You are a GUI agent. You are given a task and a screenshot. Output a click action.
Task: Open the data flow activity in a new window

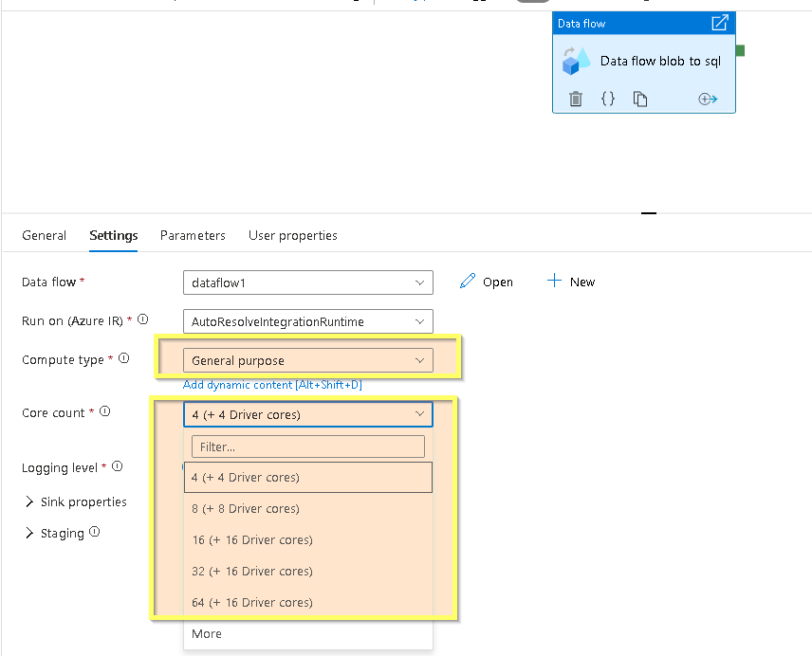click(x=720, y=23)
